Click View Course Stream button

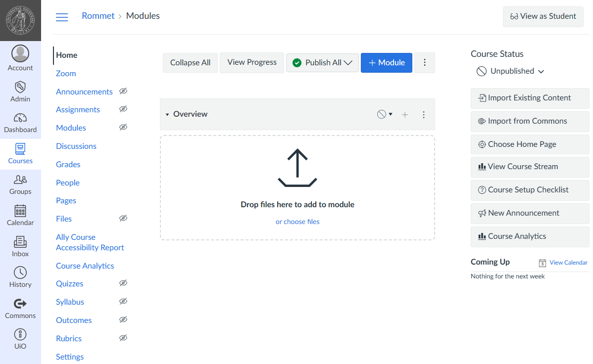(x=530, y=167)
